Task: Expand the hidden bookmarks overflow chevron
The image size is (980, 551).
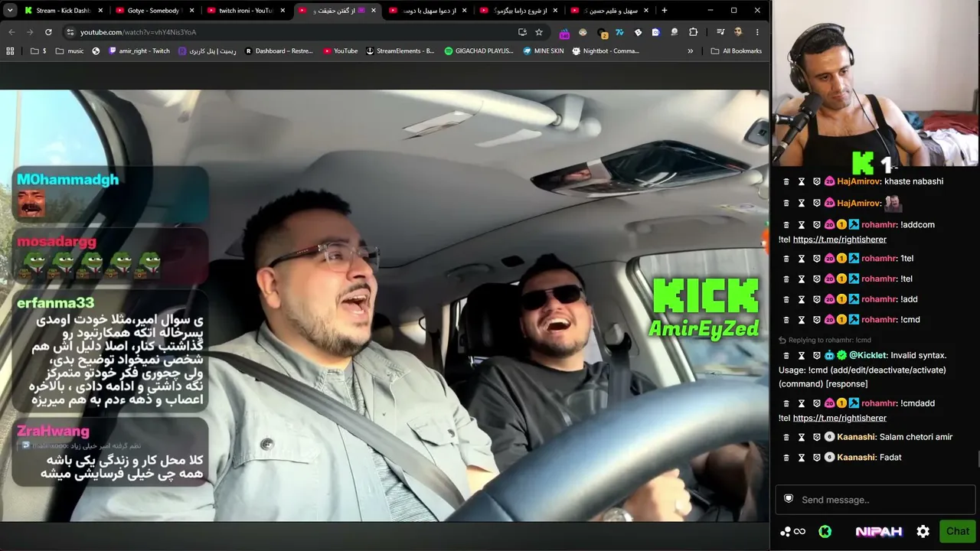Action: [x=691, y=51]
